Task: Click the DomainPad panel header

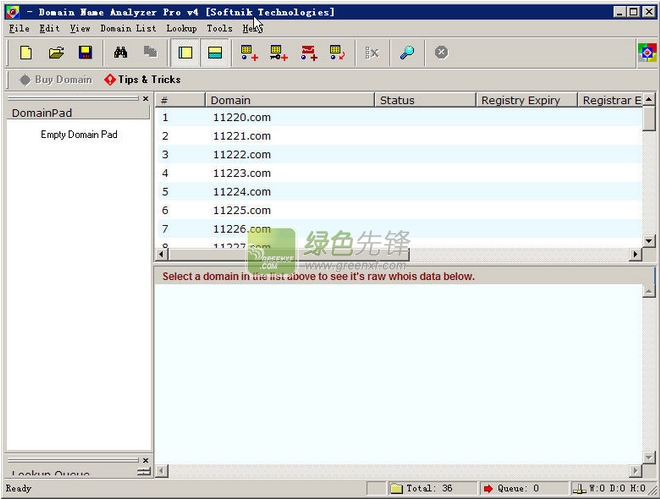Action: point(78,113)
